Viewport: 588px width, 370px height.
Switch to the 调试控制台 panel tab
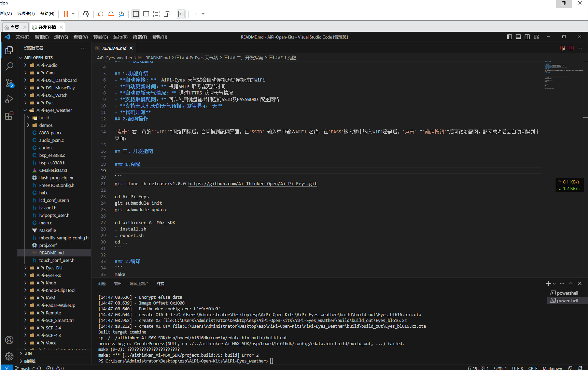click(139, 284)
